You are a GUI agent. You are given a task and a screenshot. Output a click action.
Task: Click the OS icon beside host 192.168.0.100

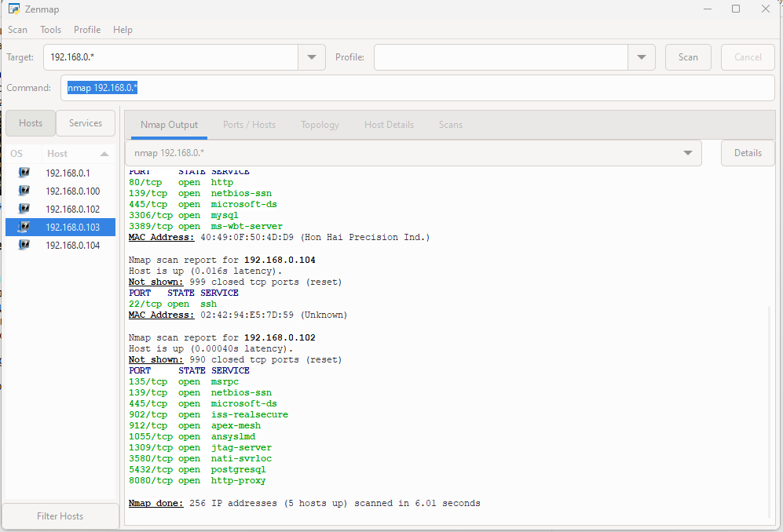(x=24, y=191)
